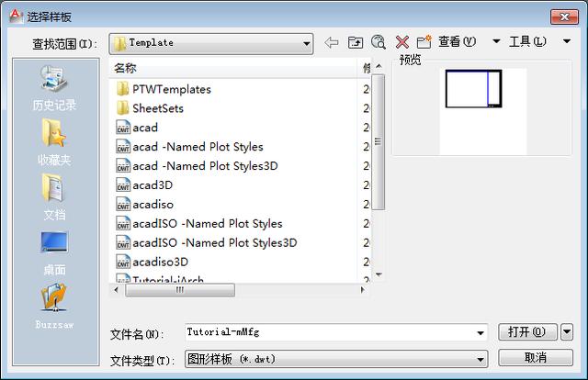
Task: Click the vertical scrollbar up arrow
Action: [x=379, y=66]
